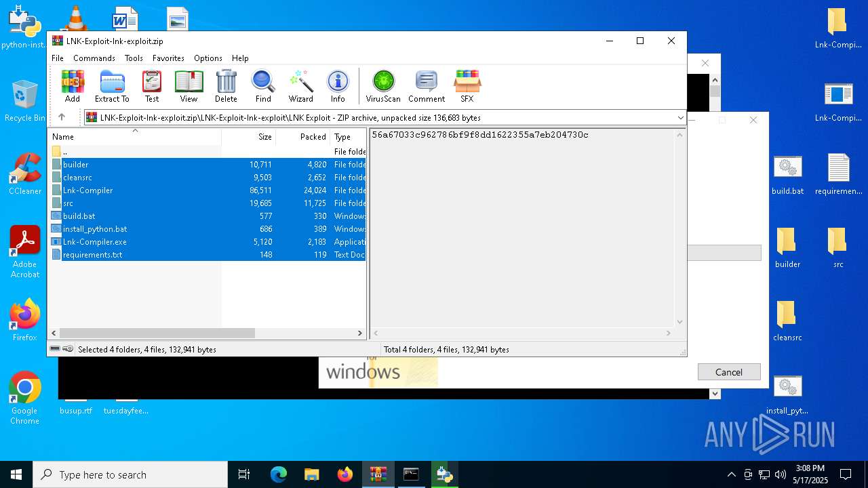Open the Find magnifier tool
Image resolution: width=868 pixels, height=488 pixels.
pos(263,86)
